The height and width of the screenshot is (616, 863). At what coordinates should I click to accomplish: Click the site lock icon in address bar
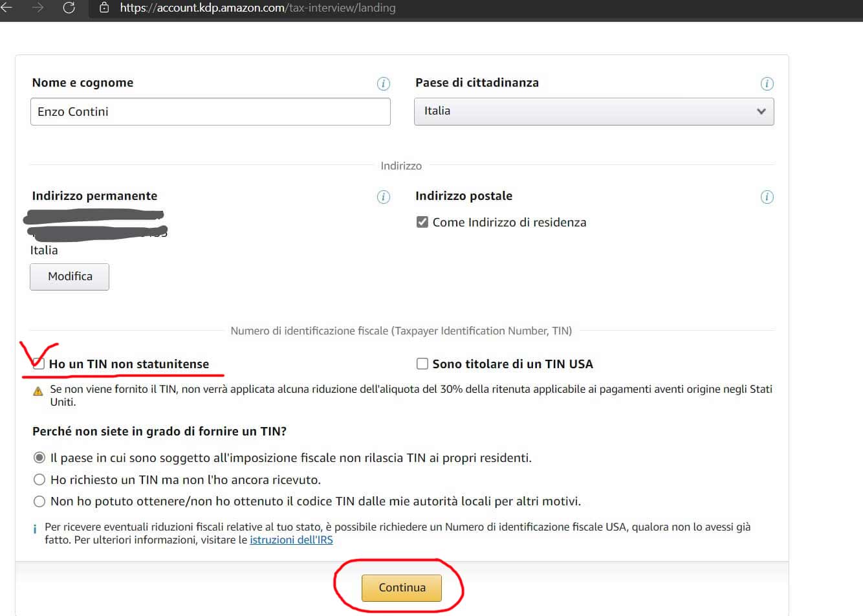click(104, 8)
